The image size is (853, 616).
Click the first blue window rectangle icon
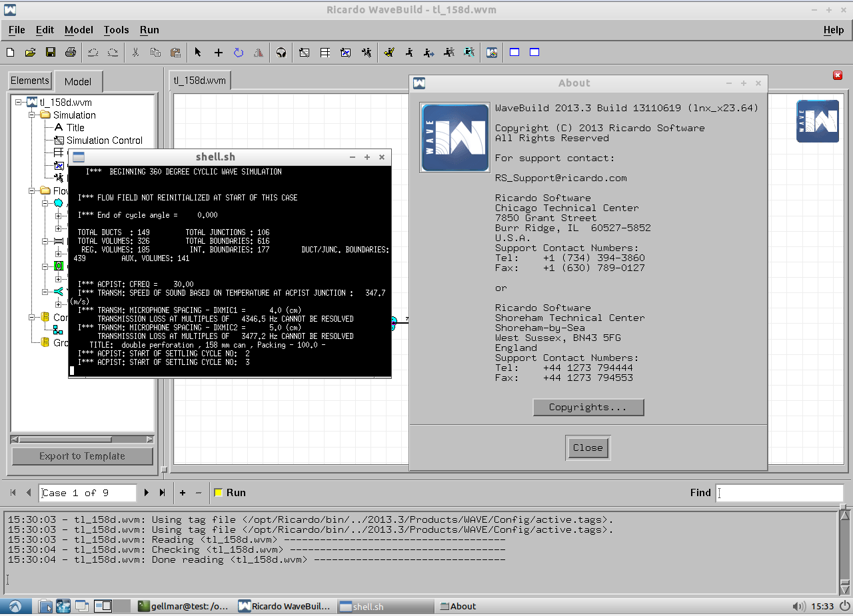pyautogui.click(x=514, y=52)
